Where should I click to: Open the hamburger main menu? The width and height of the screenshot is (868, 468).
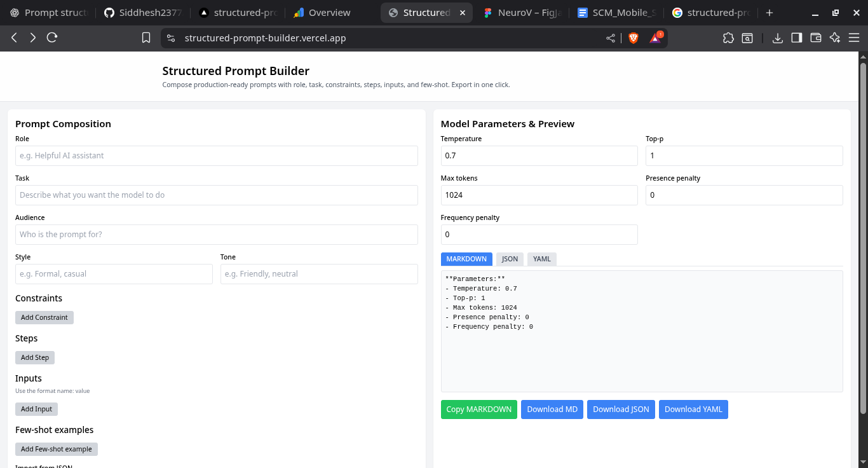[x=854, y=38]
